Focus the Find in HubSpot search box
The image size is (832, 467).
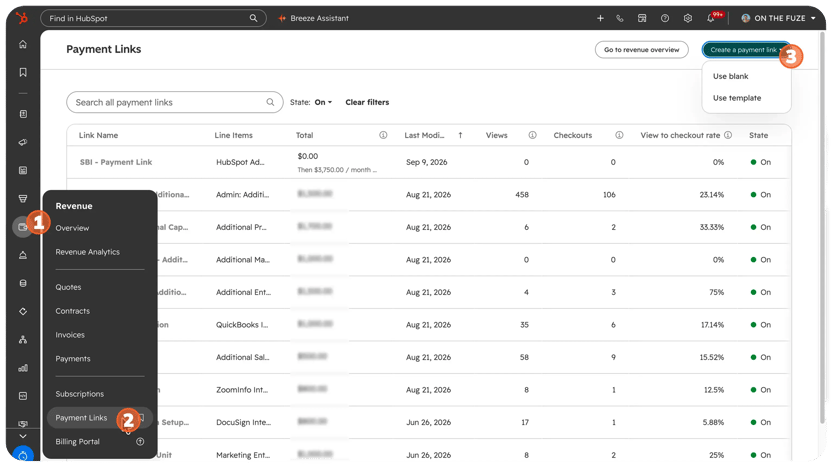[153, 18]
